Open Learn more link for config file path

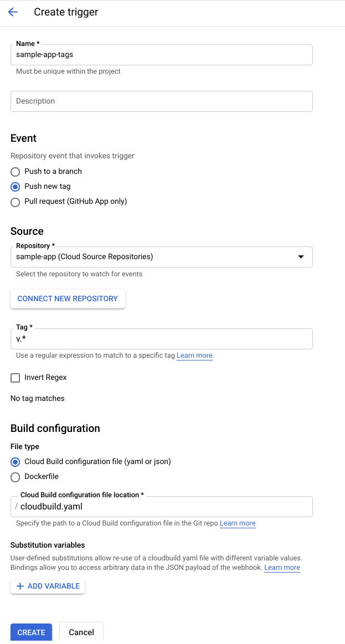point(238,523)
